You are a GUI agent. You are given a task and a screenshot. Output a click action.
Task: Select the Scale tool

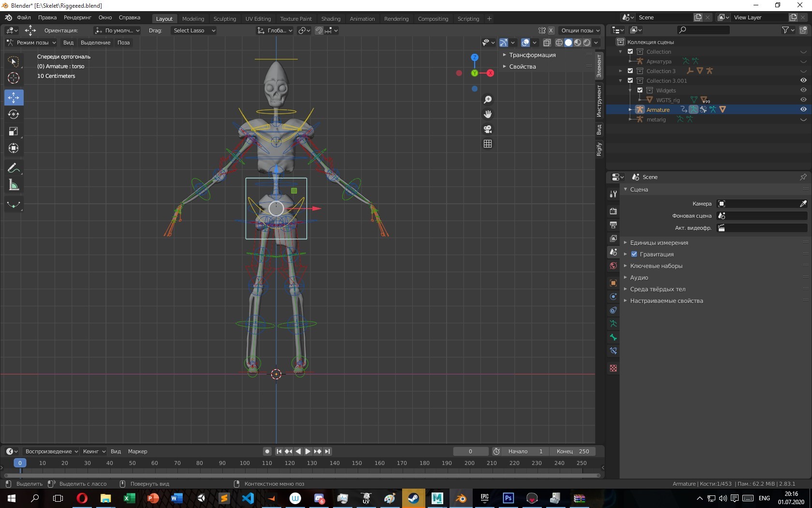tap(14, 131)
